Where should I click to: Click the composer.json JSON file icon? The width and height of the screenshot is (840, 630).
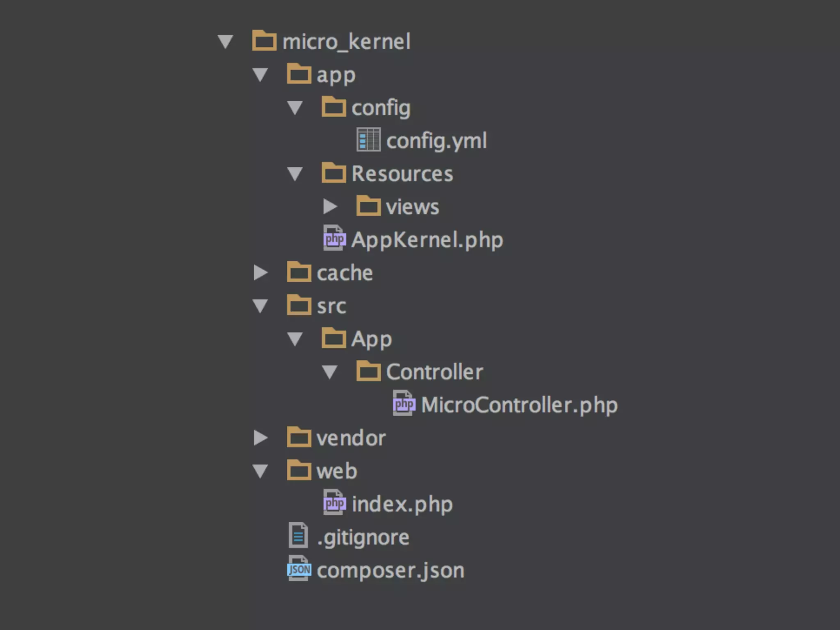pos(299,568)
